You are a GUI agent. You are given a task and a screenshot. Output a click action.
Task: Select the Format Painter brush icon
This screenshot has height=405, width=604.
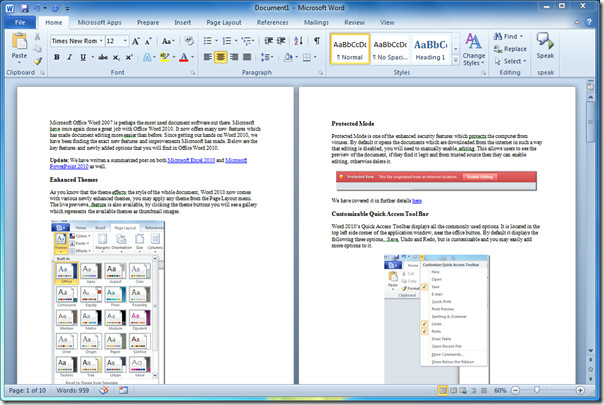pos(37,61)
